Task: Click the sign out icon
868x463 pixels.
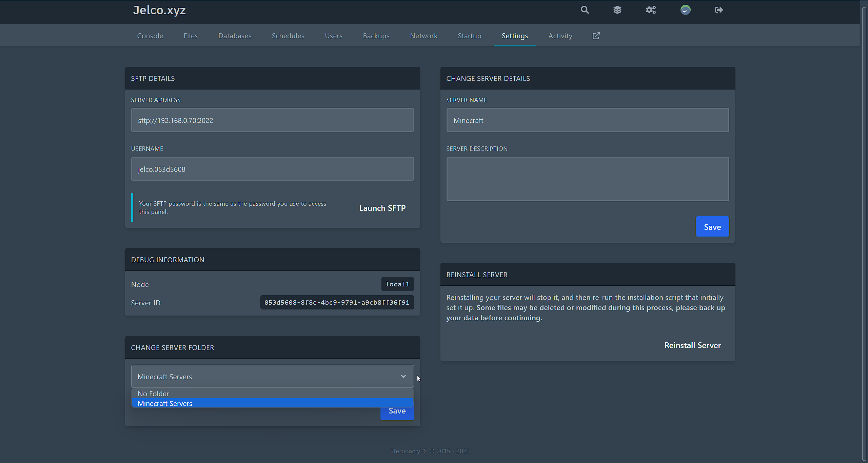Action: tap(719, 10)
